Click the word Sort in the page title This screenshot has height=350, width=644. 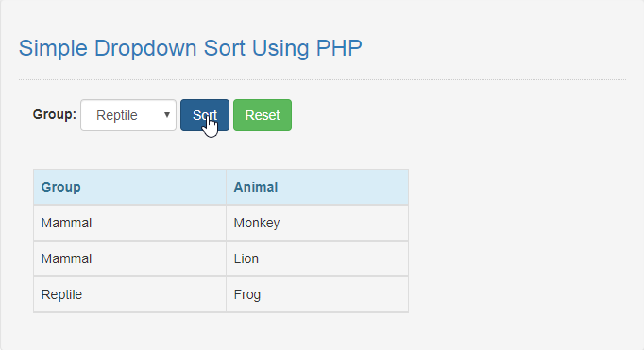coord(224,48)
